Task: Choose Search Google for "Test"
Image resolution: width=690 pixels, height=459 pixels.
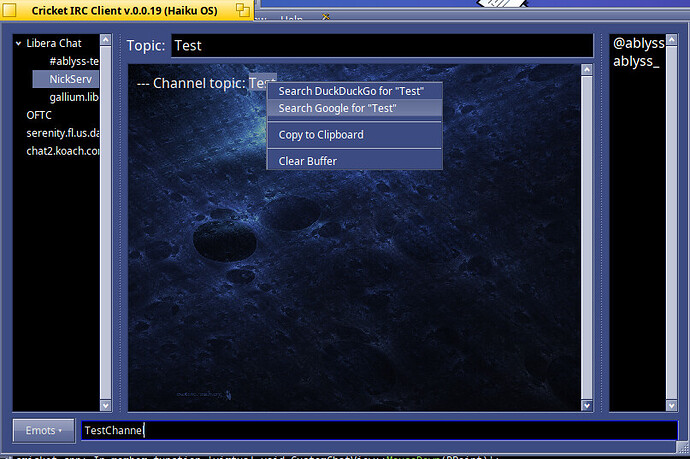Action: 354,108
